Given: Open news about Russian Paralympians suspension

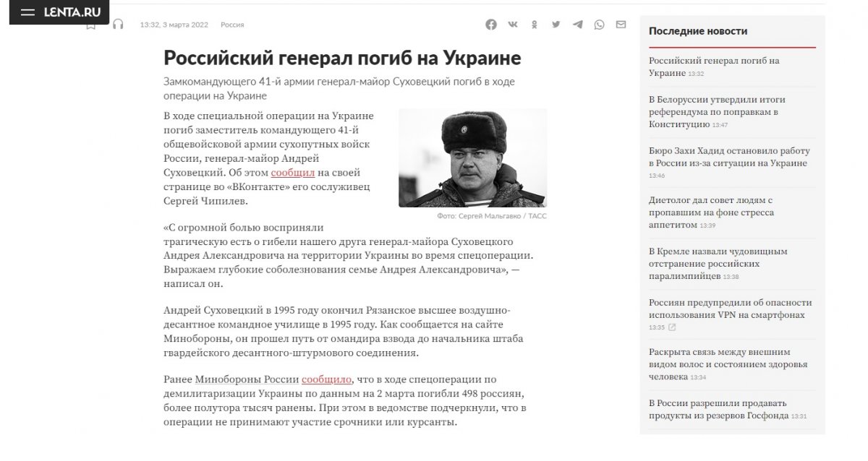Looking at the screenshot, I should (718, 264).
